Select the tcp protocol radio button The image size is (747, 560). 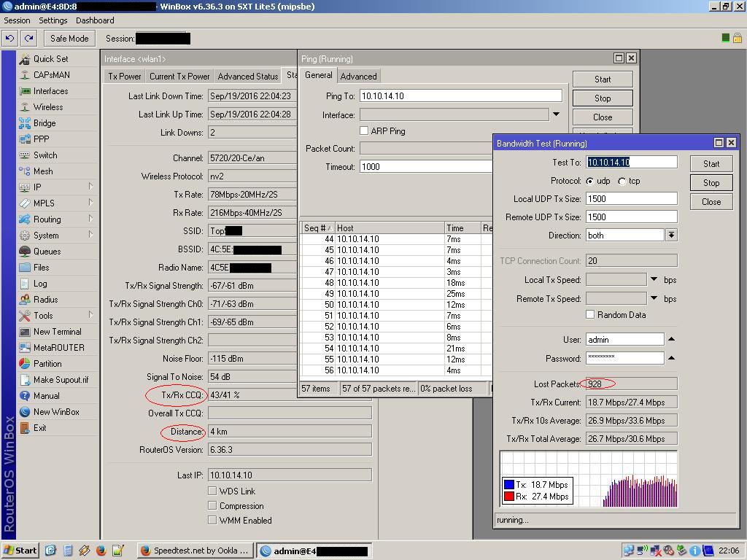622,181
